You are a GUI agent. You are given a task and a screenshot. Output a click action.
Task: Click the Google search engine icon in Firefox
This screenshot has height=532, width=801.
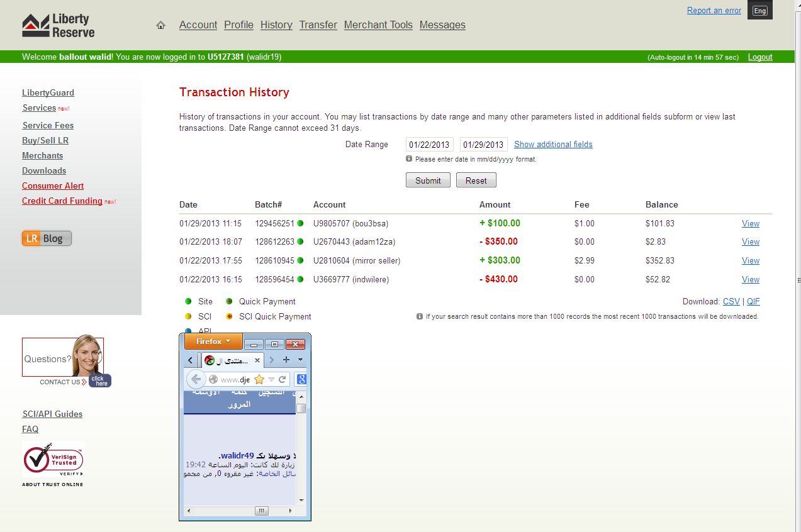click(x=301, y=379)
